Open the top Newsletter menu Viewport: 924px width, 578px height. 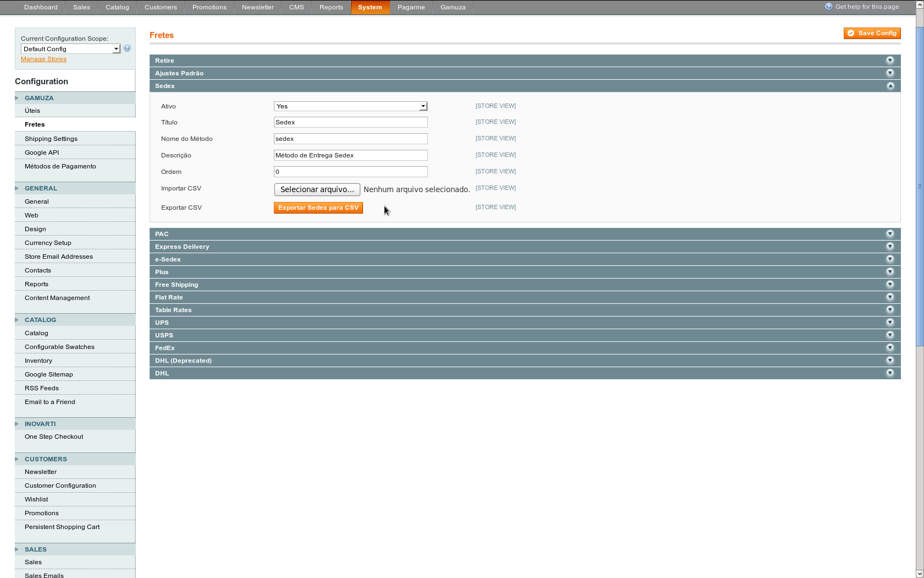258,7
